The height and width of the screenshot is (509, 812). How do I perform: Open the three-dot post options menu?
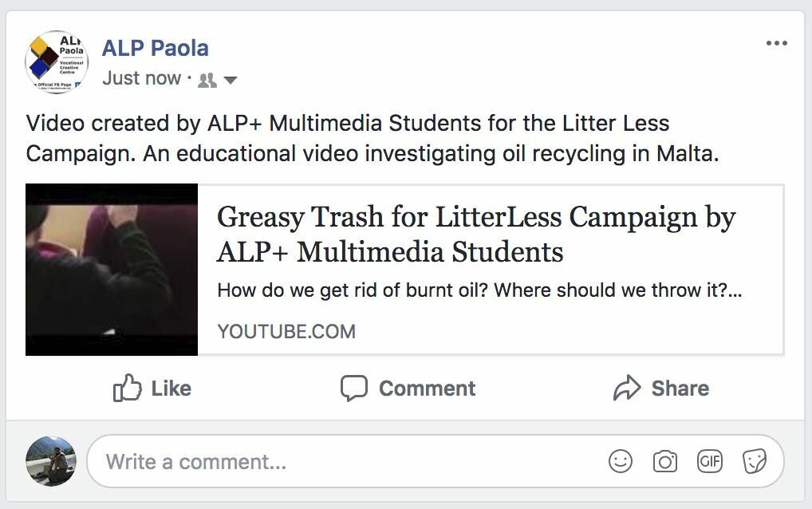point(776,43)
